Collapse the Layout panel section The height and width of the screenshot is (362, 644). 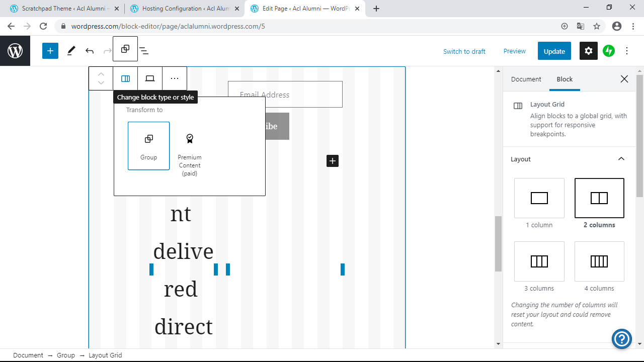tap(621, 159)
